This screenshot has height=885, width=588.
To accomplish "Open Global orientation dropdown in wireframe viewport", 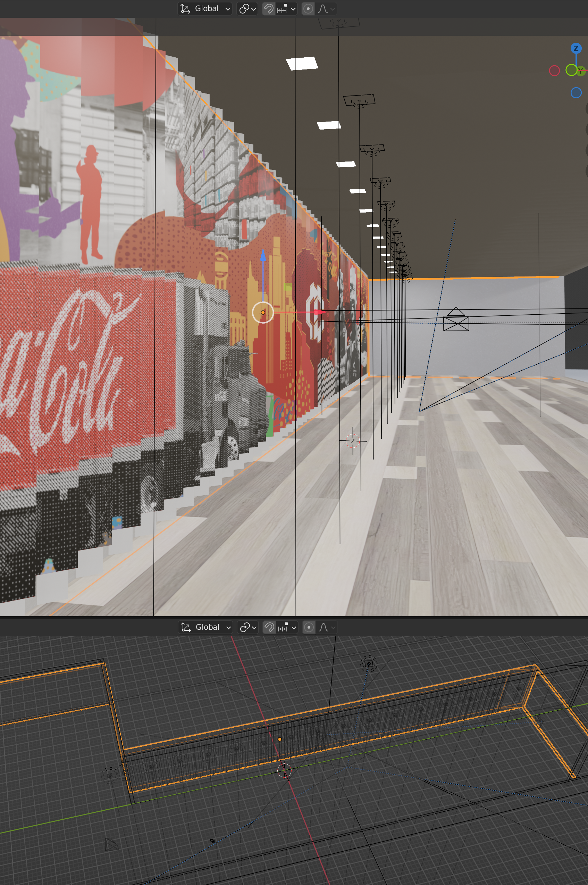I will [205, 627].
